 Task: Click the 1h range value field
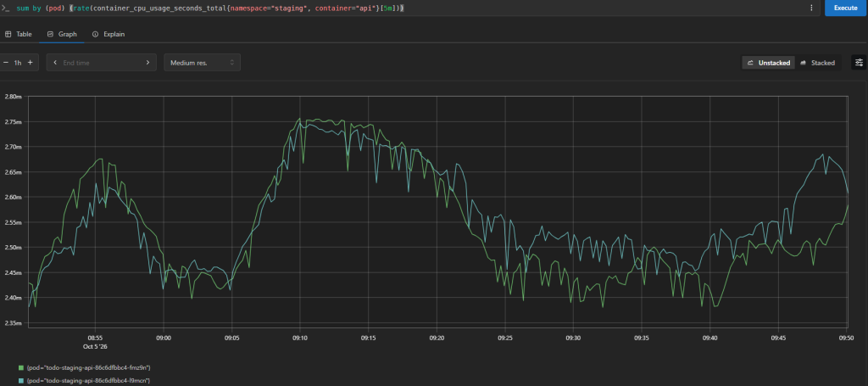[x=18, y=63]
